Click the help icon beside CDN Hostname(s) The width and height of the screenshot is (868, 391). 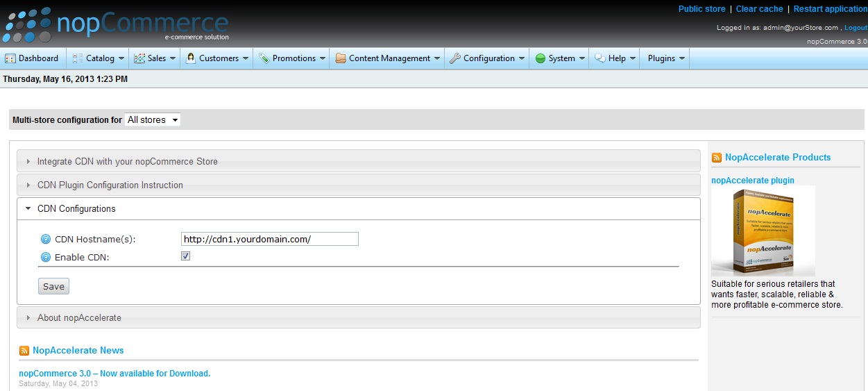coord(46,239)
